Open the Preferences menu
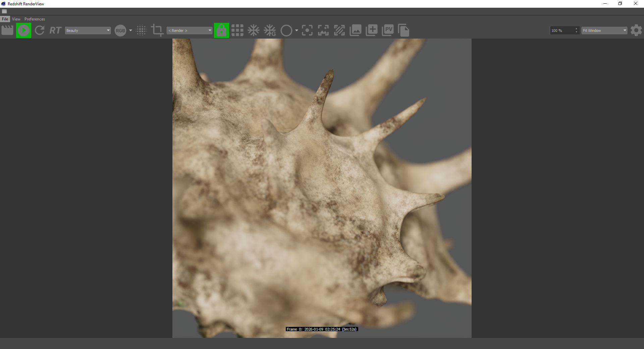Screen dimensions: 644x349 (x=35, y=19)
